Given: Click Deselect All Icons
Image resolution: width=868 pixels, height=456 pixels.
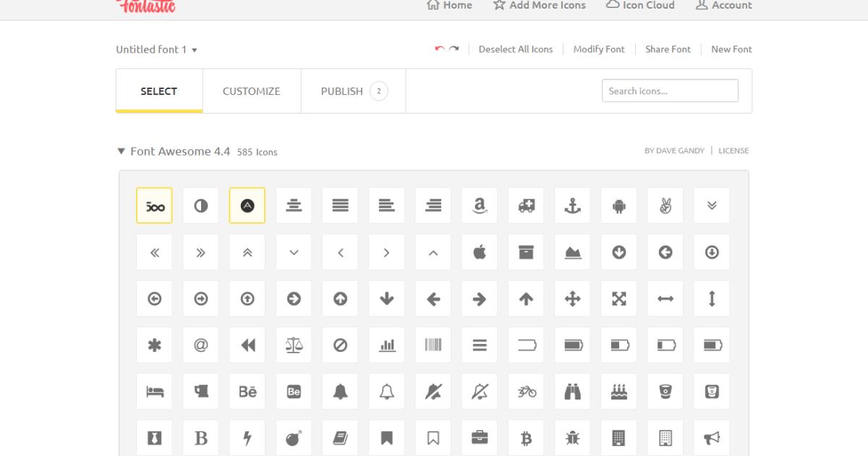Looking at the screenshot, I should pyautogui.click(x=516, y=49).
